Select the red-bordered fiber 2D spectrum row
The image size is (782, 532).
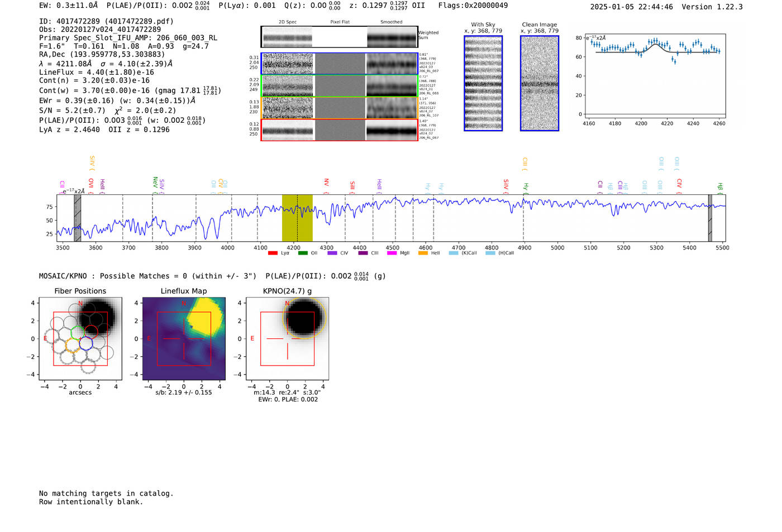pos(339,130)
